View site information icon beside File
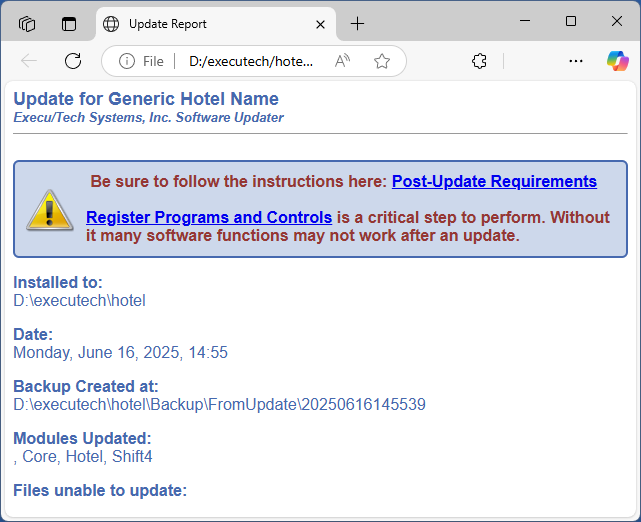The height and width of the screenshot is (522, 641). tap(127, 61)
